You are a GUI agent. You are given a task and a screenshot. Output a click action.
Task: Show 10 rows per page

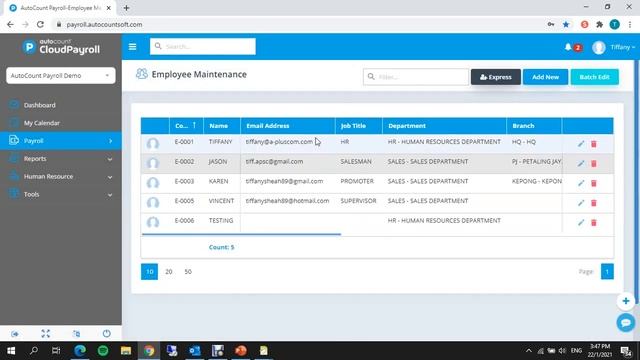149,271
